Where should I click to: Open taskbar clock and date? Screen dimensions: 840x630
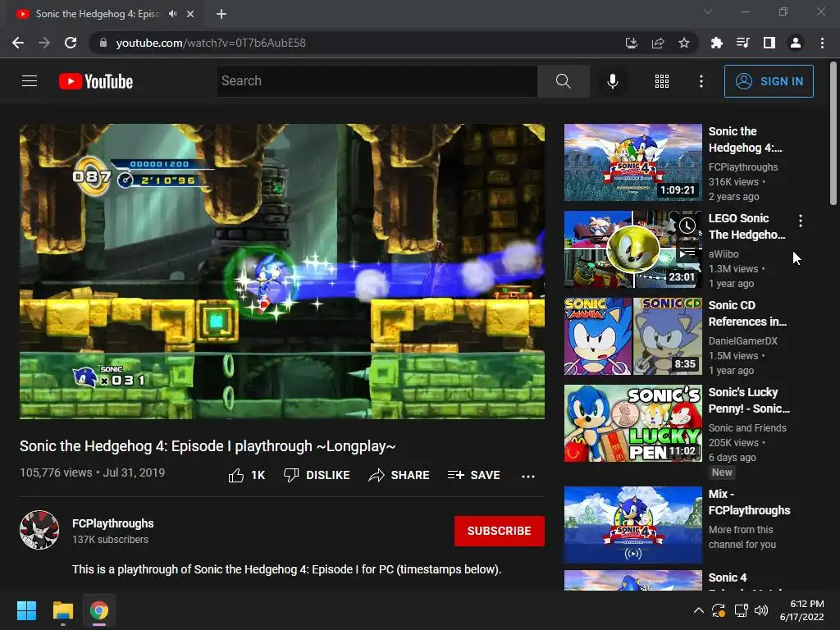pyautogui.click(x=802, y=610)
